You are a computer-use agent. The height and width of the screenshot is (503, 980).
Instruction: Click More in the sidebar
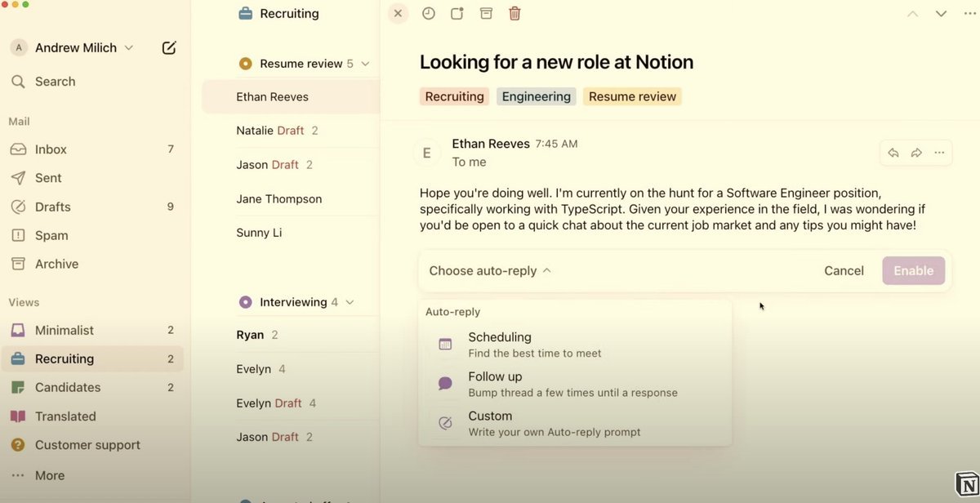pos(92,475)
